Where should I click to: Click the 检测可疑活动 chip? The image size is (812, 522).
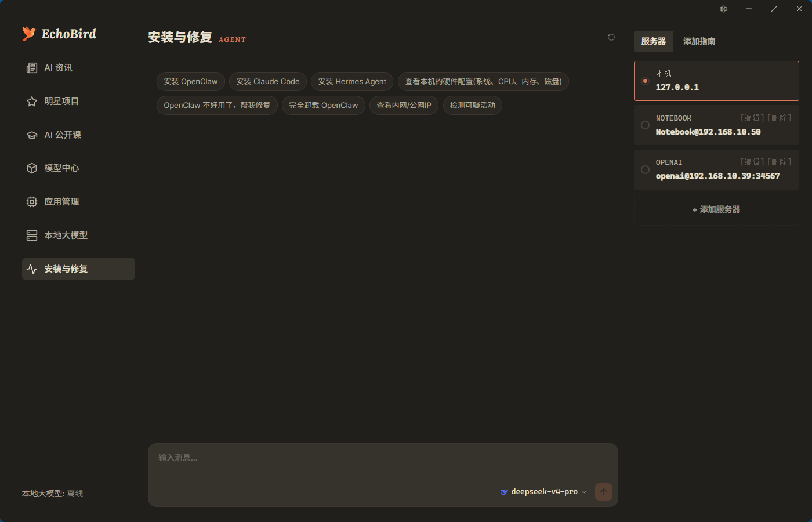(x=473, y=106)
